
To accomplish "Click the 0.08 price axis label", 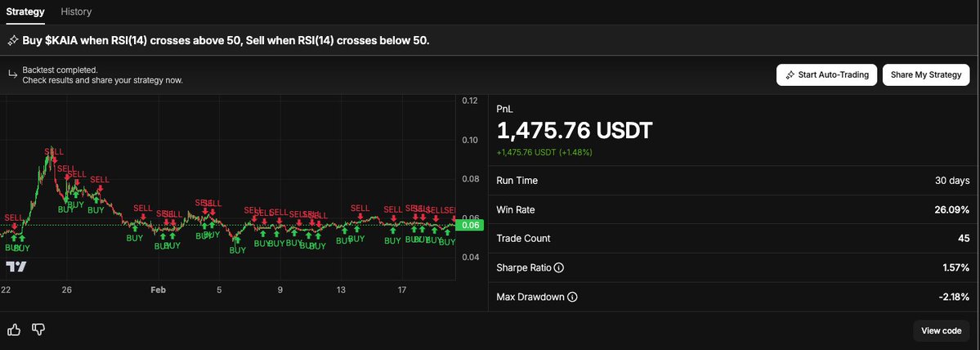I will 469,179.
